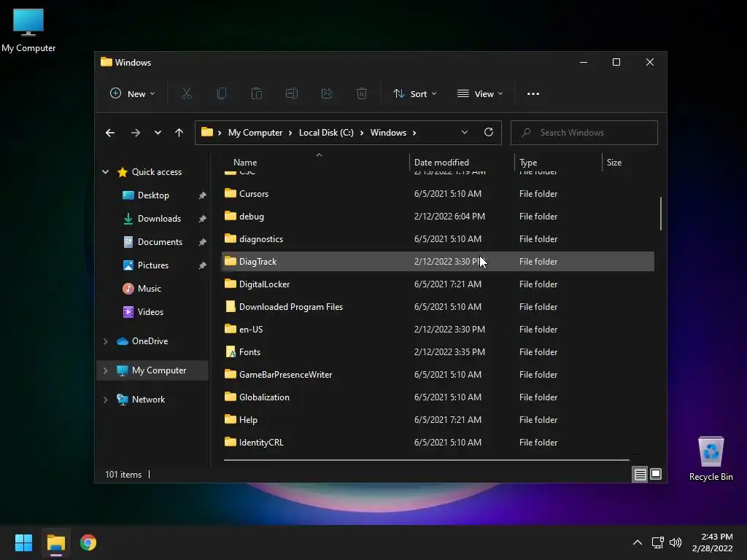The width and height of the screenshot is (747, 560).
Task: Go back with the left arrow
Action: 110,133
